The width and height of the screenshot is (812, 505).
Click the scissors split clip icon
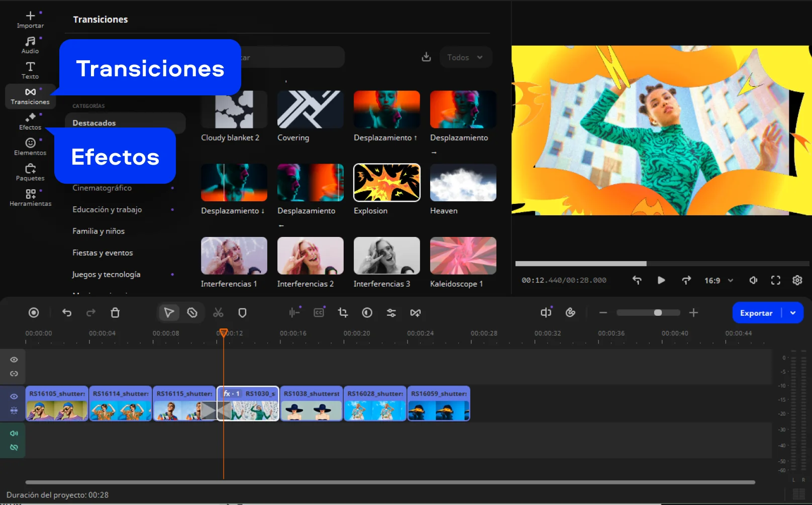(x=218, y=313)
